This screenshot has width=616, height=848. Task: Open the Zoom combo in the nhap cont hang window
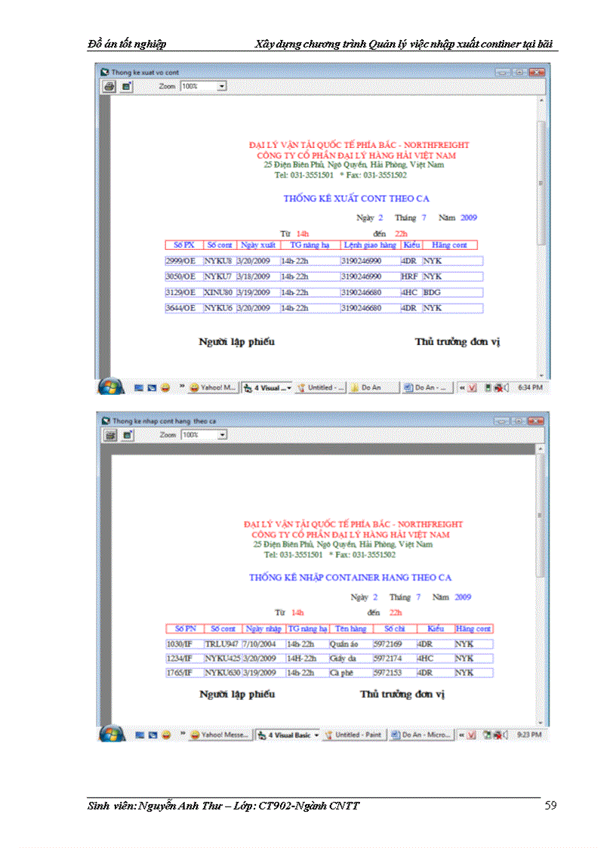point(220,434)
